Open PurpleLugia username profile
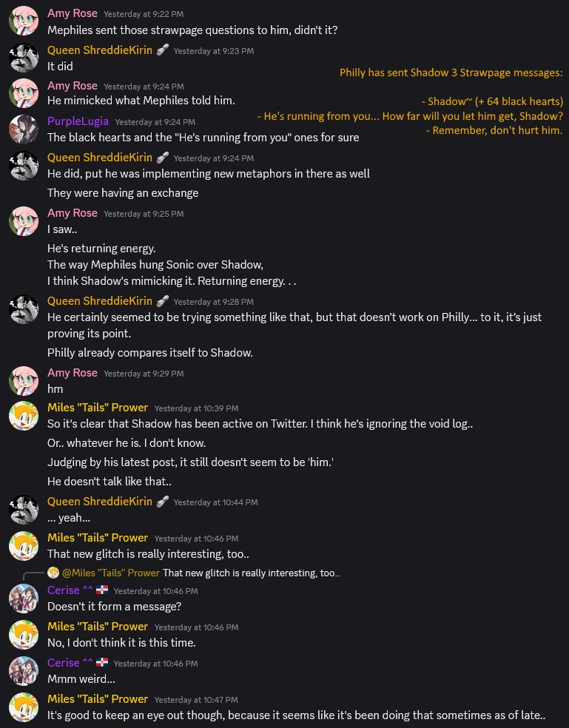 pos(78,121)
